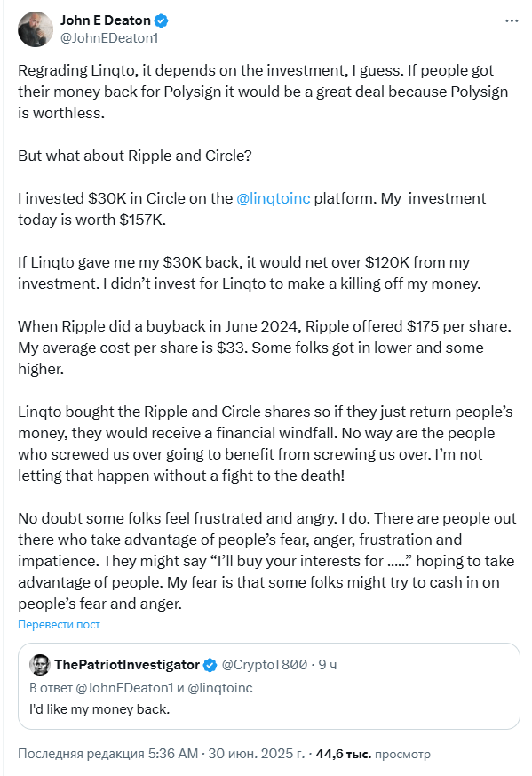
Task: Click the 5:36 AM · 30 июн. 2025 date
Action: 227,754
